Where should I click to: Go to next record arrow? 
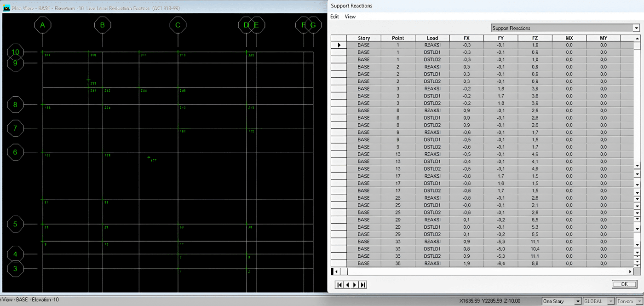[x=355, y=285]
